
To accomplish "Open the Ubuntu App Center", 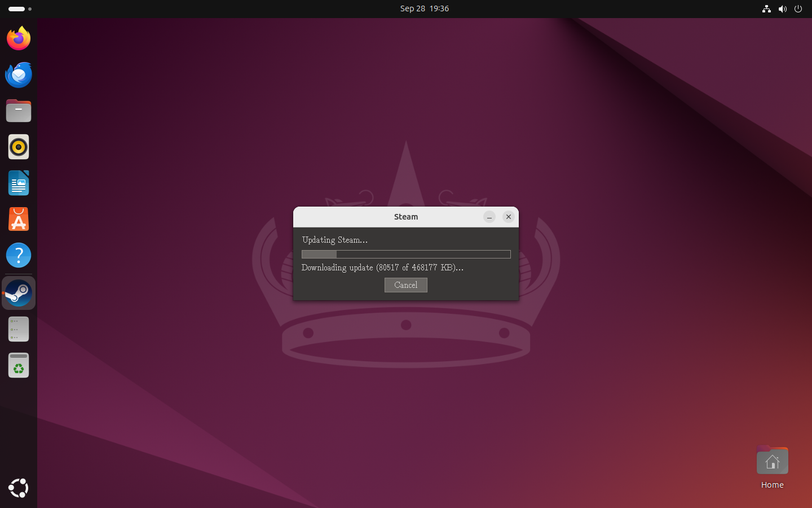I will [x=19, y=219].
